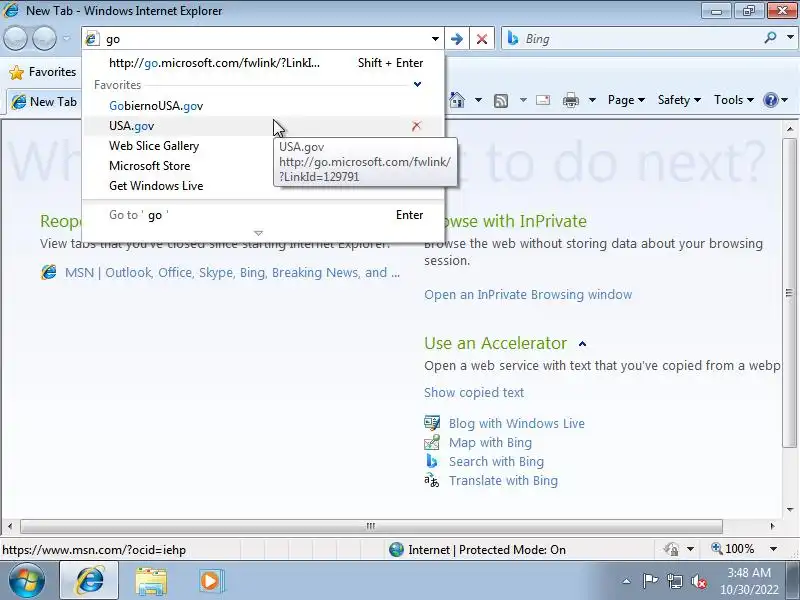Choose Get Windows Live suggestion

pos(156,186)
